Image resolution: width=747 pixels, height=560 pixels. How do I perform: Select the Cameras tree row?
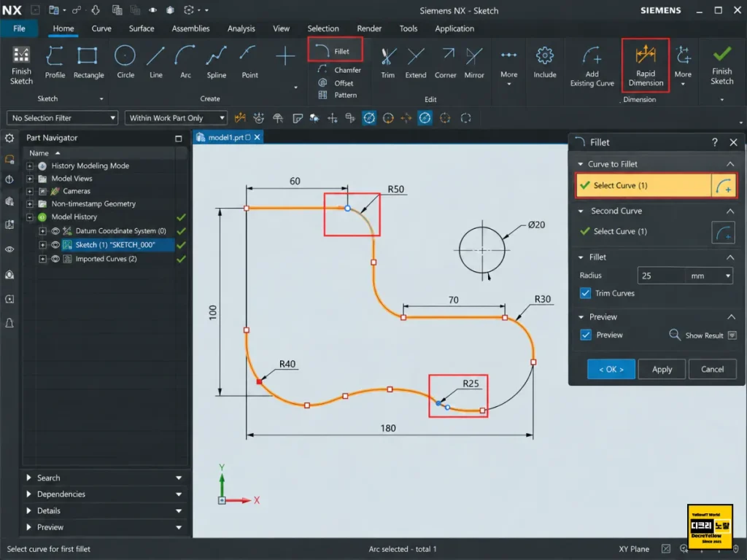click(76, 191)
